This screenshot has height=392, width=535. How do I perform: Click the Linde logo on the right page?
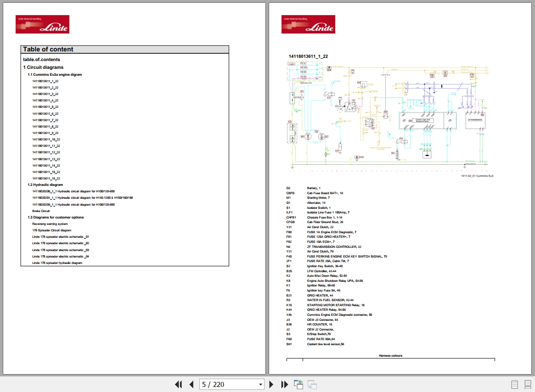click(x=308, y=24)
